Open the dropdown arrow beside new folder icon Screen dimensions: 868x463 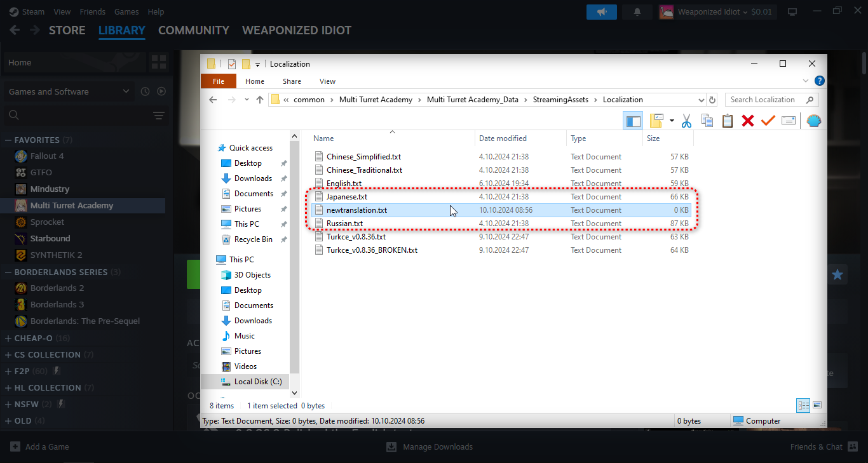pyautogui.click(x=672, y=121)
